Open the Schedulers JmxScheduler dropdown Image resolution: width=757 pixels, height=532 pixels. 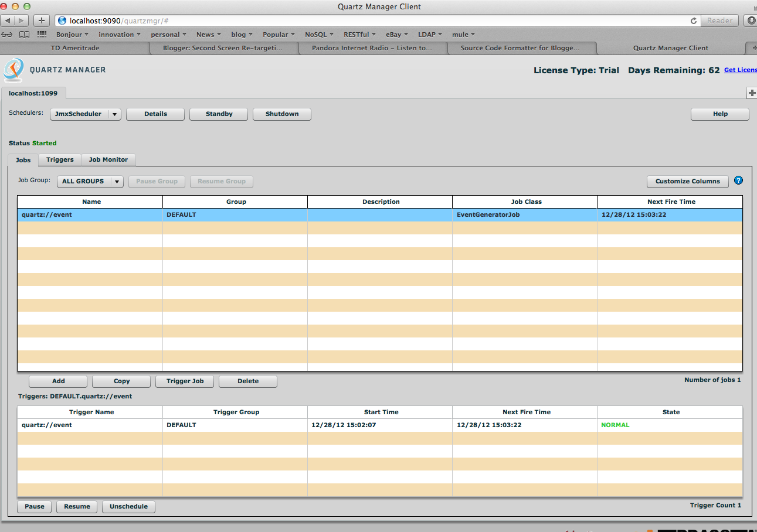[85, 114]
